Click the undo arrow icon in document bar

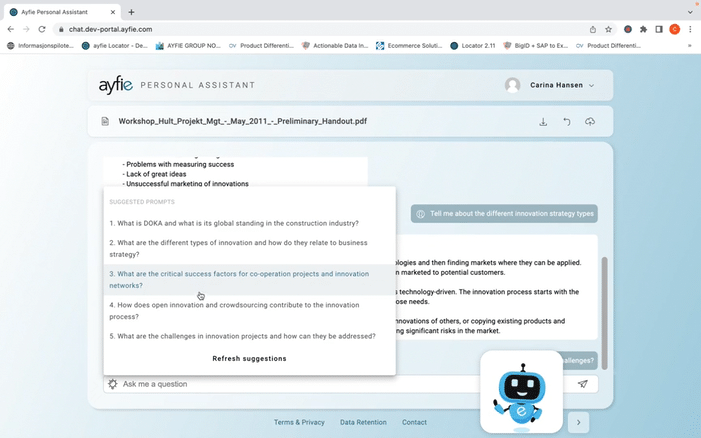point(566,122)
